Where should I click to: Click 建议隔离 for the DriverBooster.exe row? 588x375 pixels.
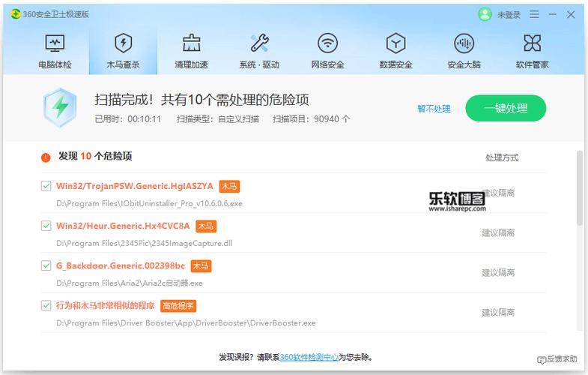[x=498, y=312]
